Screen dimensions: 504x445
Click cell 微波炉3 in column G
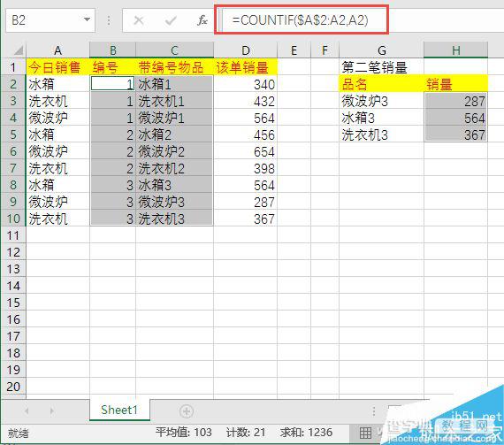381,101
